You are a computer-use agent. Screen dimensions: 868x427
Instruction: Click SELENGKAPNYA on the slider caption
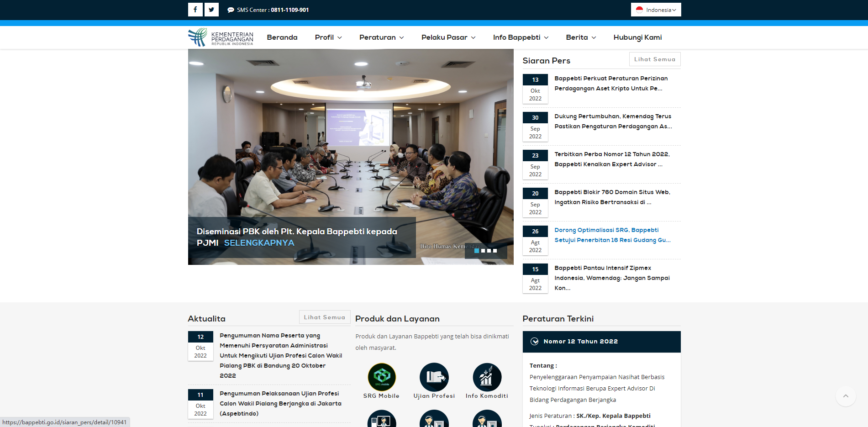tap(259, 243)
